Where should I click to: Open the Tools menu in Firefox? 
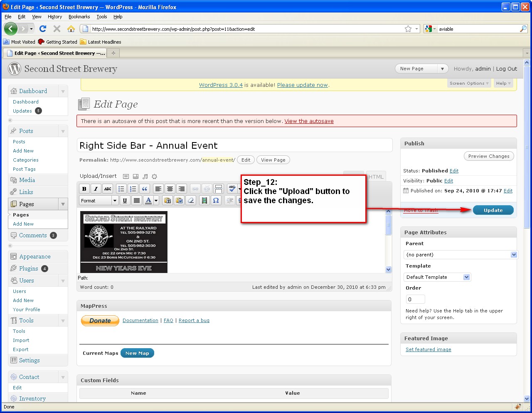tap(102, 17)
